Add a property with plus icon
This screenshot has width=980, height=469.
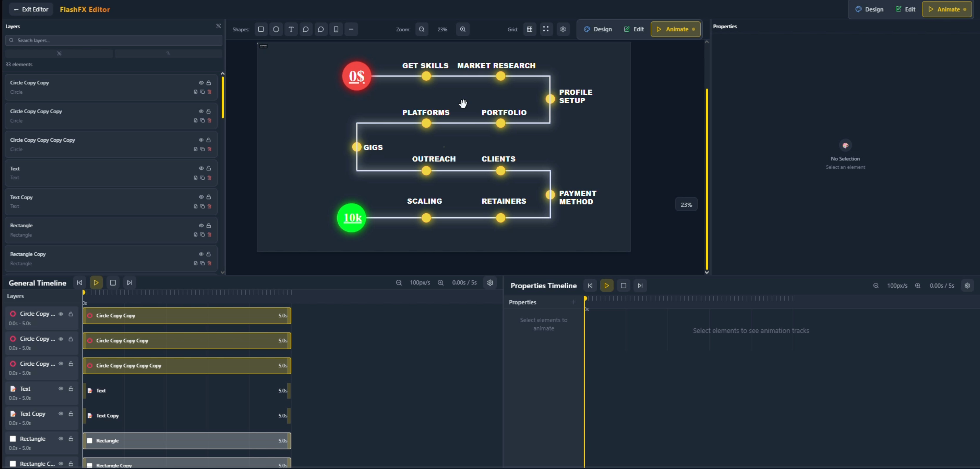coord(573,302)
